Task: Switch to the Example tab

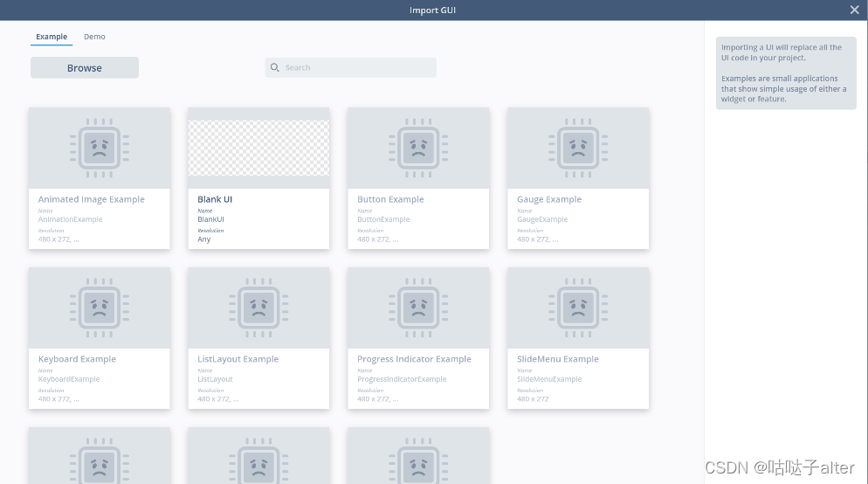Action: pyautogui.click(x=52, y=37)
